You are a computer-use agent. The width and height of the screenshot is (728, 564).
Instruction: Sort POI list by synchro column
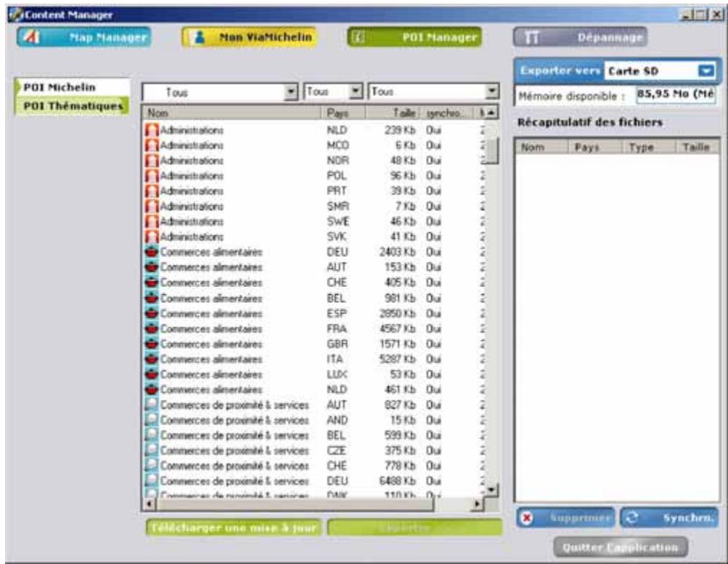click(446, 113)
